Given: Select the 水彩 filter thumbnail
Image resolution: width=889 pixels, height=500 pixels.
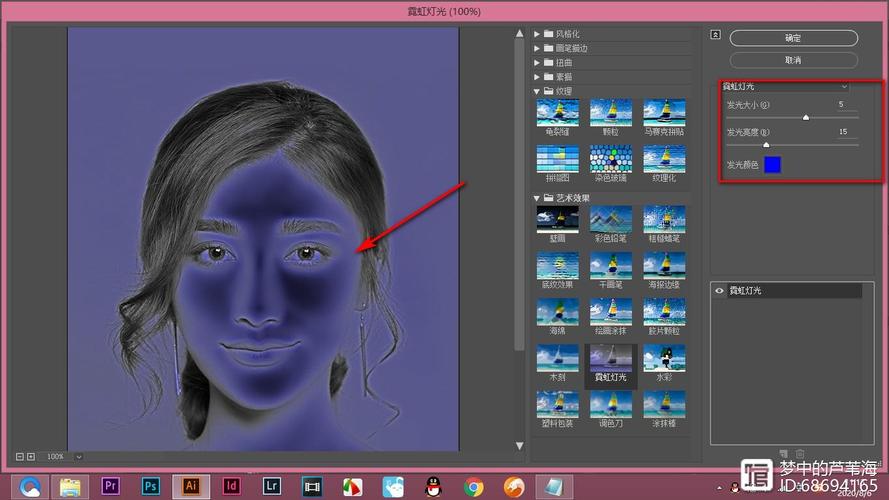Looking at the screenshot, I should 664,359.
